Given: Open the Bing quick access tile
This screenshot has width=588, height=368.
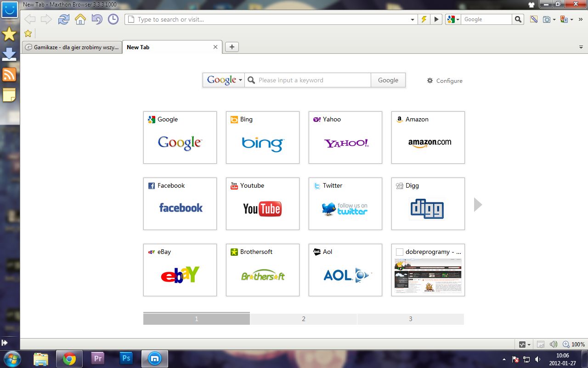Looking at the screenshot, I should pos(263,138).
